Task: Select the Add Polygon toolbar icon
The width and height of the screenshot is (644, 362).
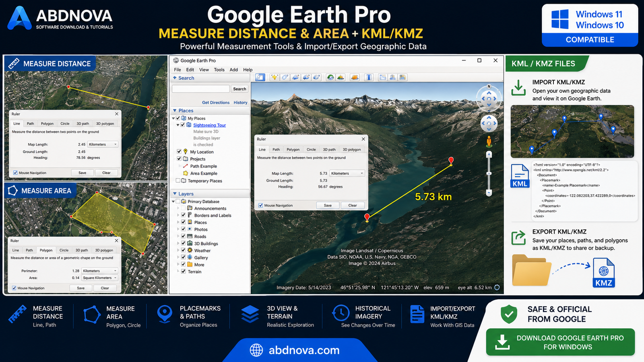Action: click(285, 77)
